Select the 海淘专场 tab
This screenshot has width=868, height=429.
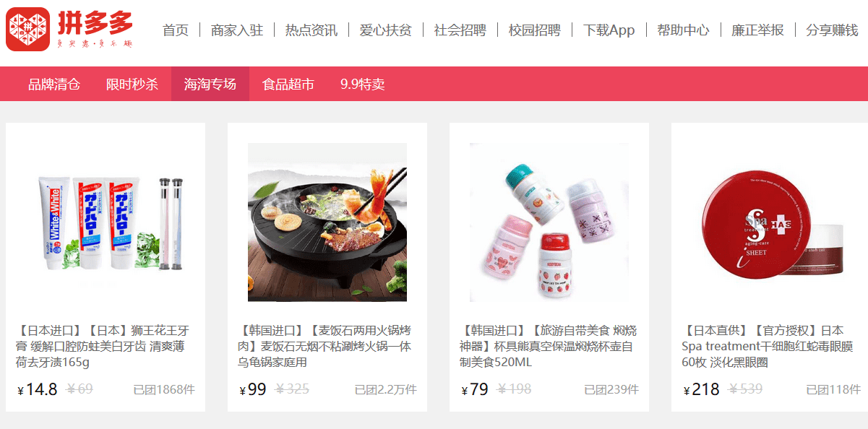tap(210, 84)
